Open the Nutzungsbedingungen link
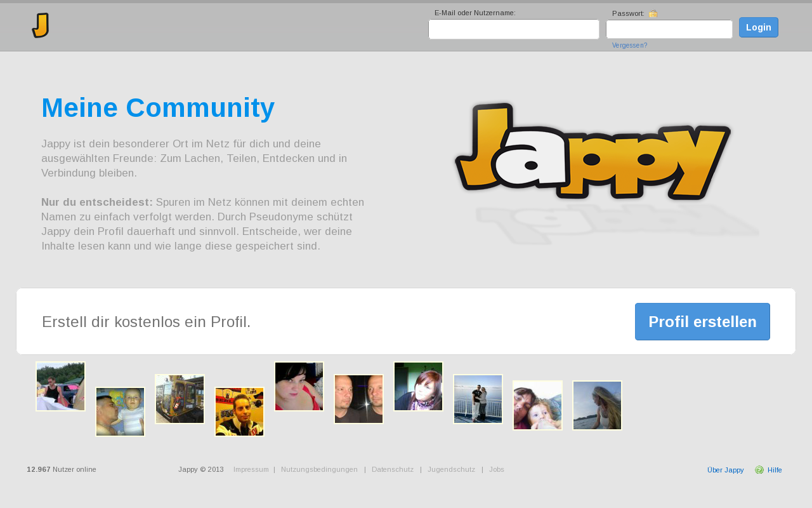 [319, 470]
